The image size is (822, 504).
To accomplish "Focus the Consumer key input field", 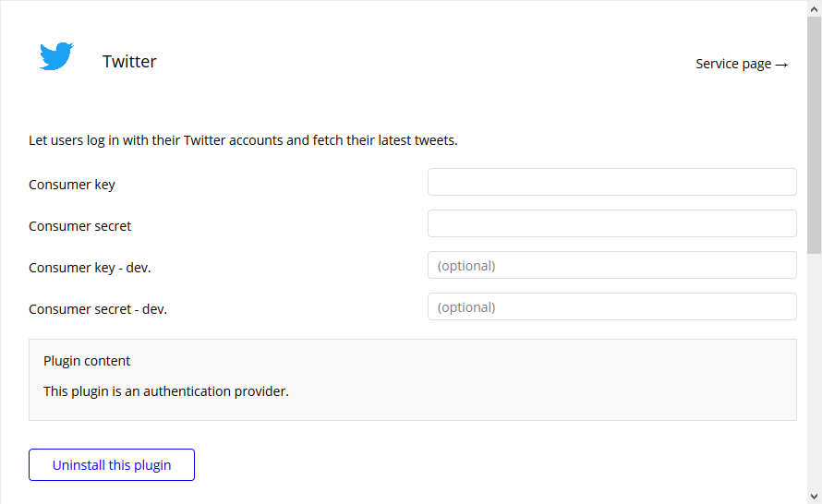I will tap(611, 182).
